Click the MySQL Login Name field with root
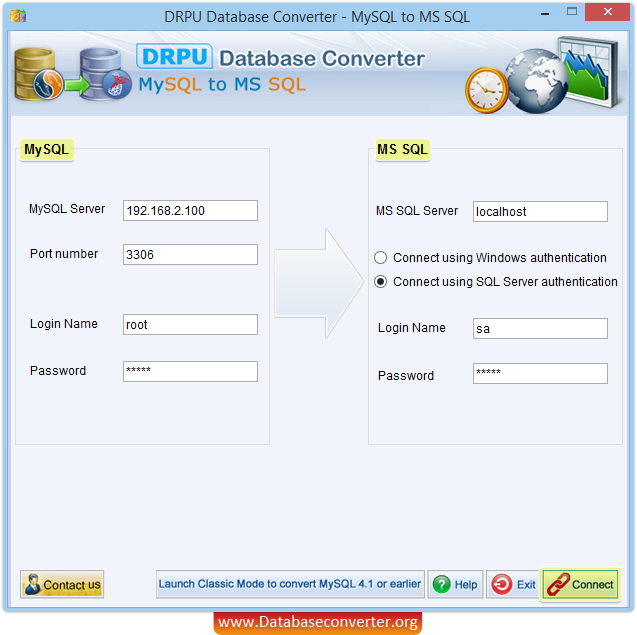Image resolution: width=637 pixels, height=635 pixels. pyautogui.click(x=190, y=324)
